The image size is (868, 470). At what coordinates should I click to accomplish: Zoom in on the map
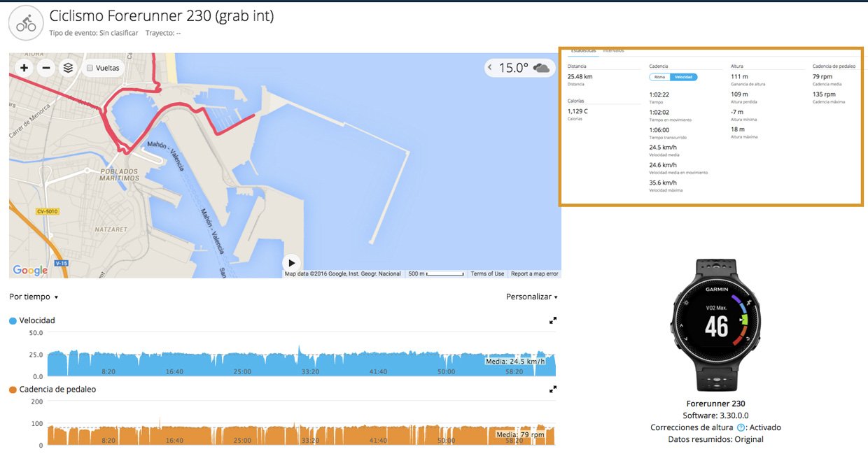[x=24, y=68]
